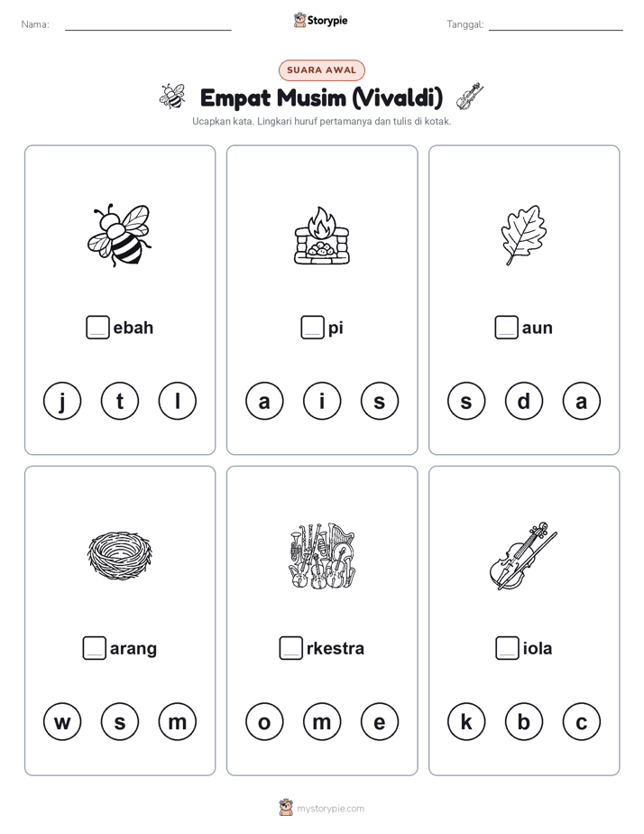The image size is (644, 834).
Task: Select letter 'b' circle in the 'iola' card
Action: click(x=523, y=722)
